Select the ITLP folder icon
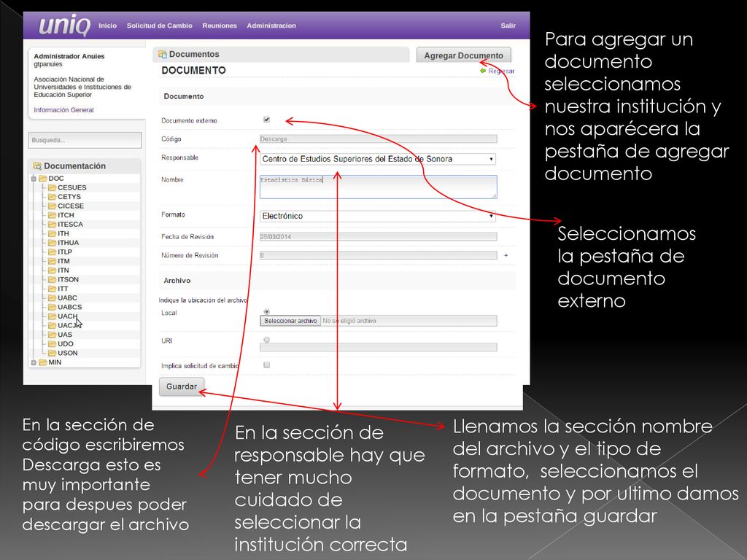Viewport: 747px width, 560px height. (x=52, y=252)
